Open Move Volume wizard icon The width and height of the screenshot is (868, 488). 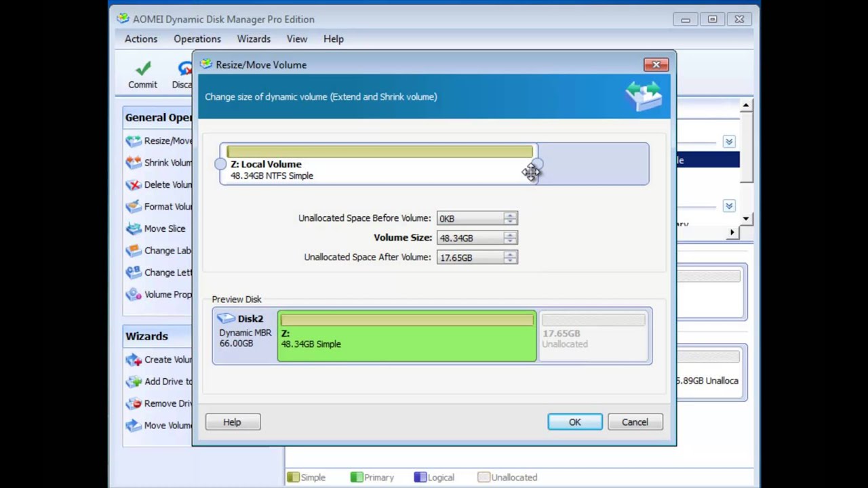(x=134, y=426)
